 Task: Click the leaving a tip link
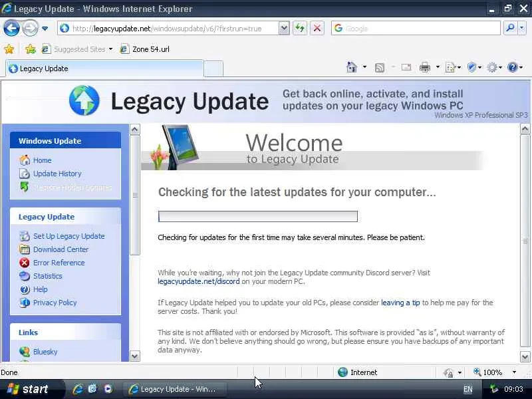pyautogui.click(x=400, y=303)
